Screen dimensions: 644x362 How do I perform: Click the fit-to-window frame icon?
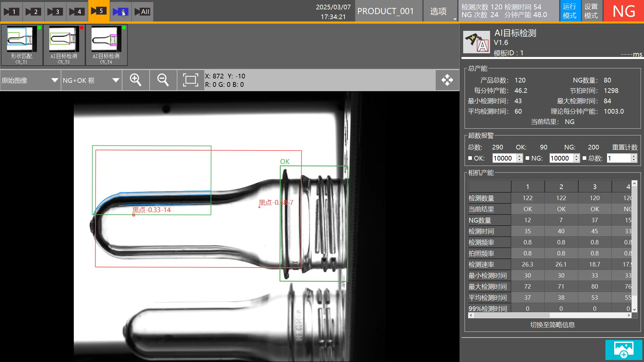click(190, 80)
